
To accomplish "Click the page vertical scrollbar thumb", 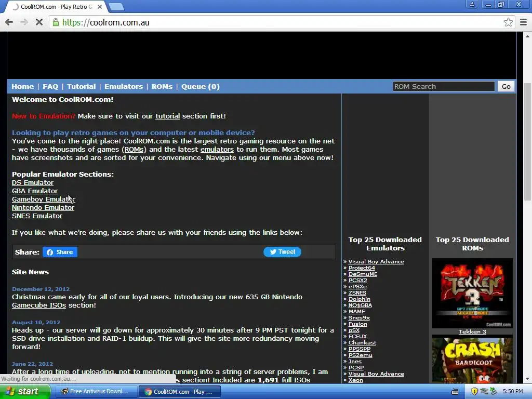I will [x=527, y=142].
